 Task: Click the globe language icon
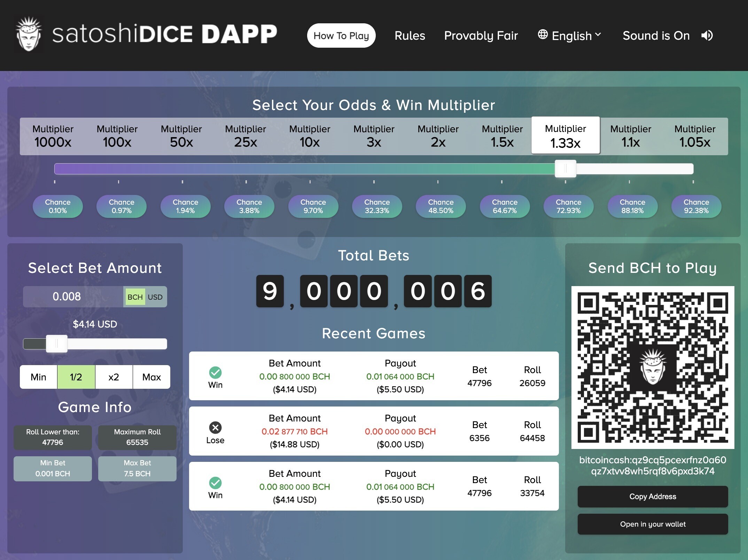(543, 34)
